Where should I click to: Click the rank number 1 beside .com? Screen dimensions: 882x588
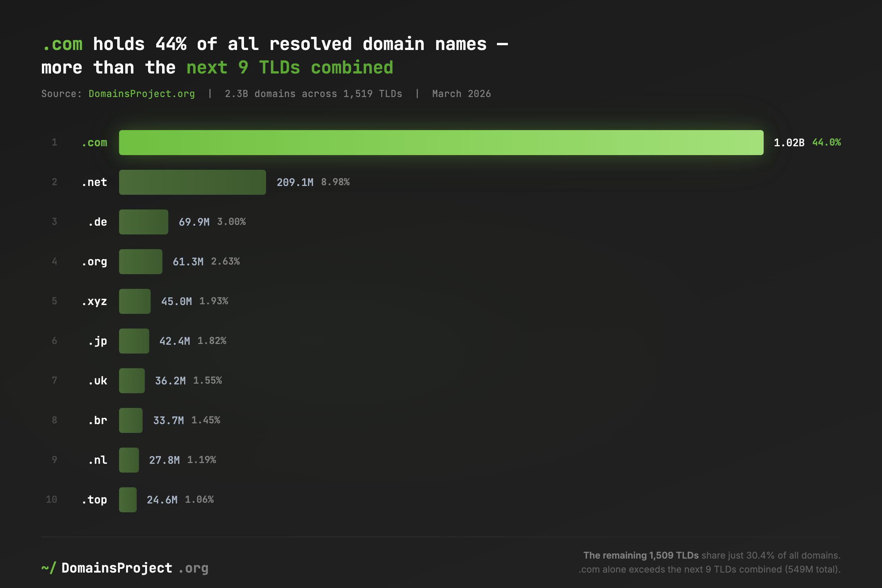pyautogui.click(x=54, y=143)
